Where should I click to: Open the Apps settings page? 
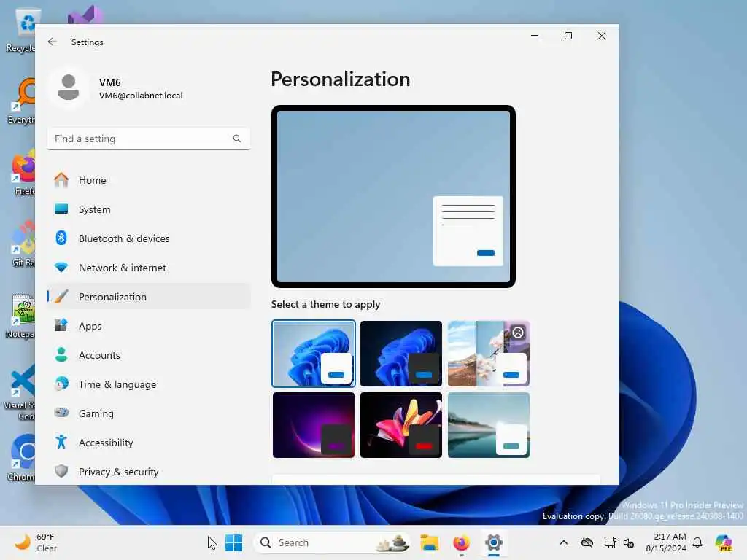pyautogui.click(x=149, y=326)
